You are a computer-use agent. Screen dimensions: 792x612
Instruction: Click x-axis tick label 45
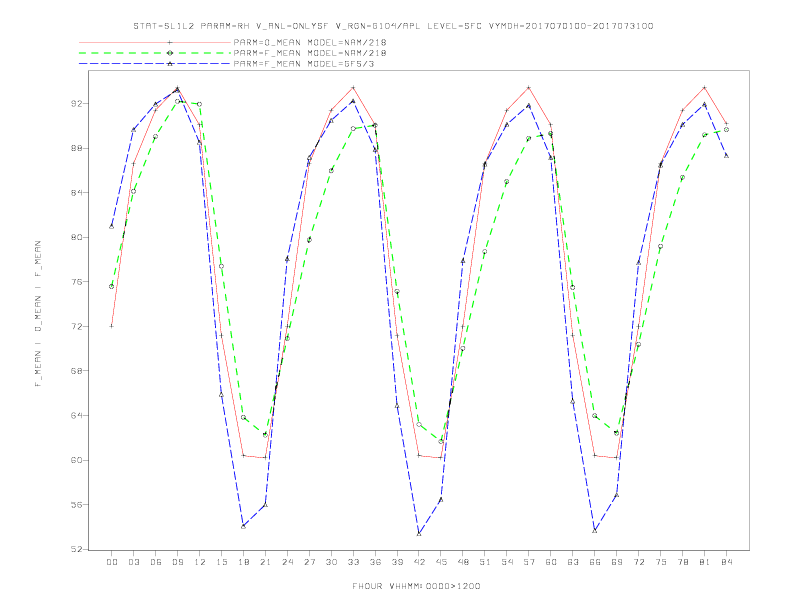click(441, 562)
